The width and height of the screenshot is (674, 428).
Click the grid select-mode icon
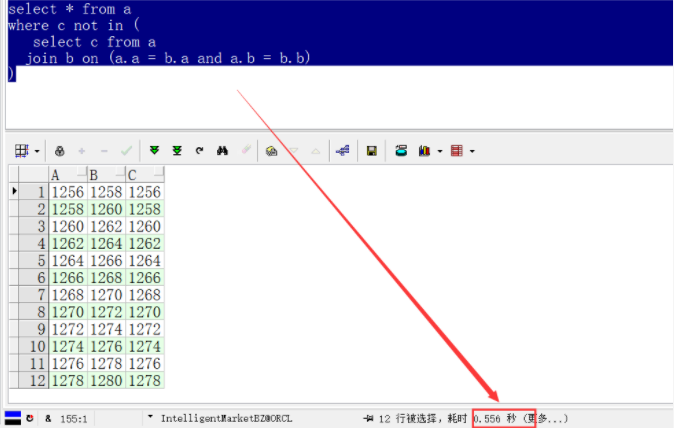tap(21, 151)
